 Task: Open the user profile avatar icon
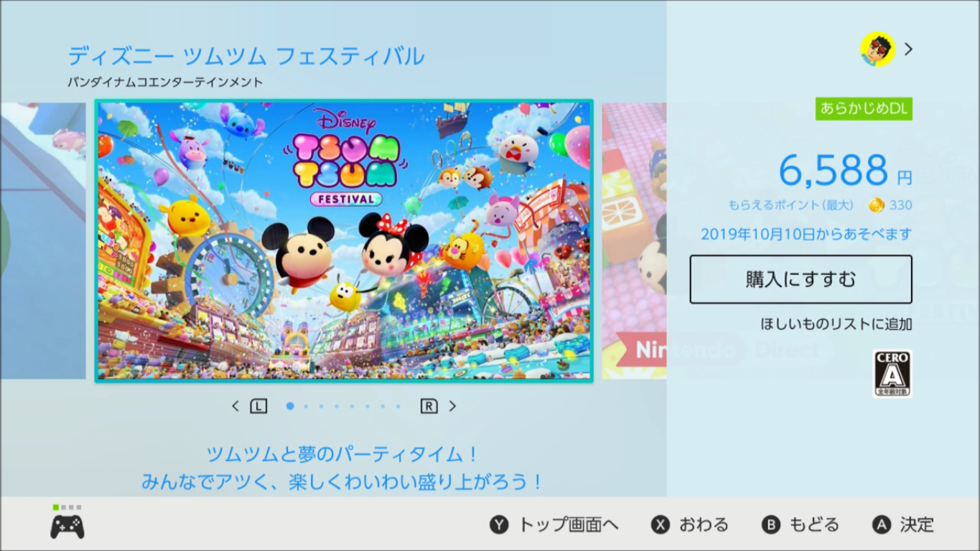pyautogui.click(x=877, y=49)
